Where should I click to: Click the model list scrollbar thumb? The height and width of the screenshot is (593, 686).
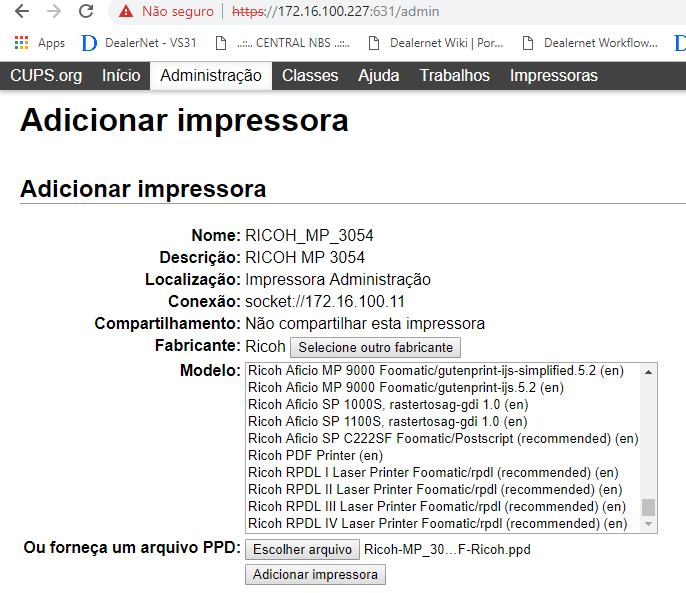648,508
